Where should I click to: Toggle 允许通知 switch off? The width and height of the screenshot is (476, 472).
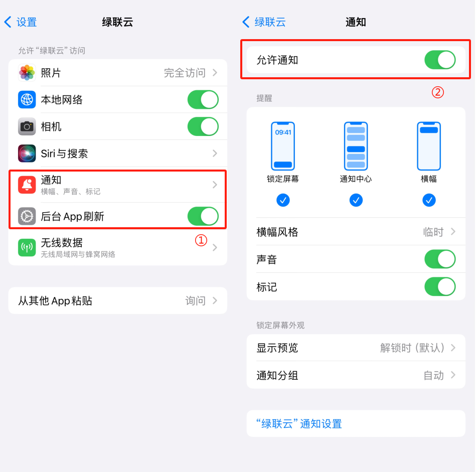(440, 60)
